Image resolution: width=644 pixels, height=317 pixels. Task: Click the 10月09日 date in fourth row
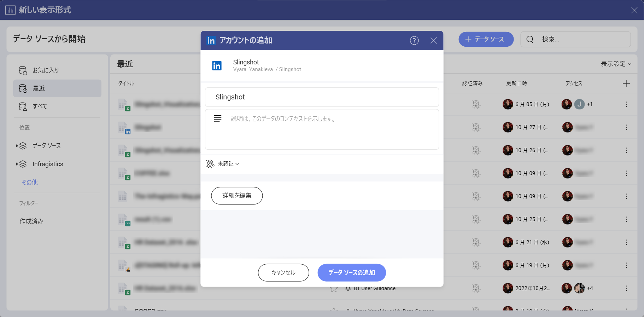tap(532, 173)
